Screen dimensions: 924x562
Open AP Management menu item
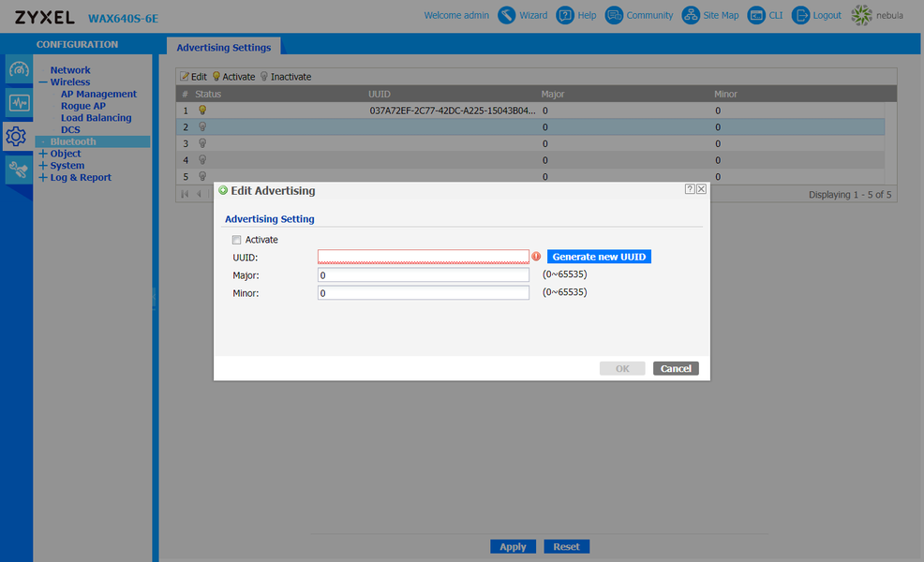tap(98, 94)
